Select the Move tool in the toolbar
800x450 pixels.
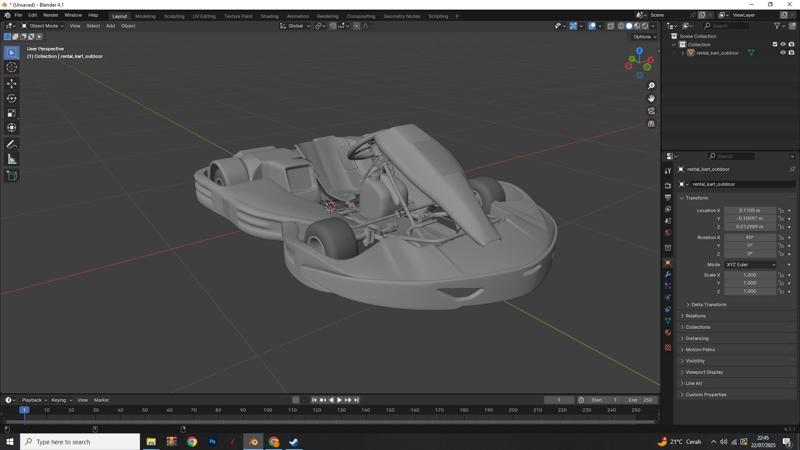tap(12, 83)
